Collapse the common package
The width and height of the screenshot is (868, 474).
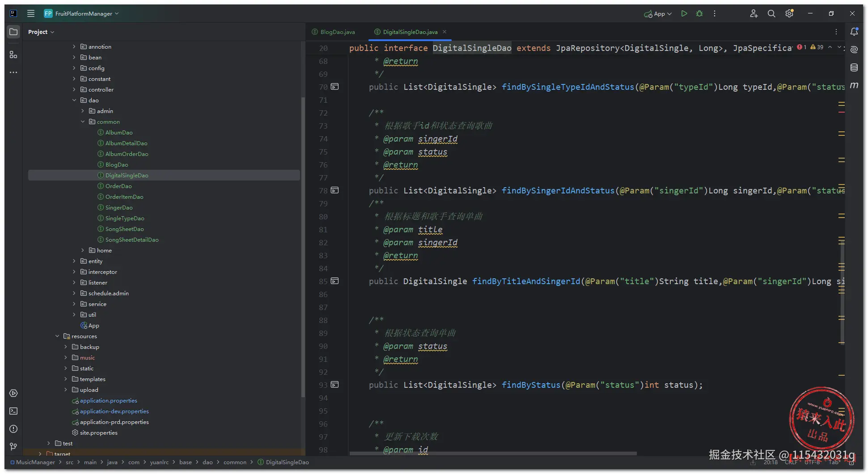tap(83, 122)
